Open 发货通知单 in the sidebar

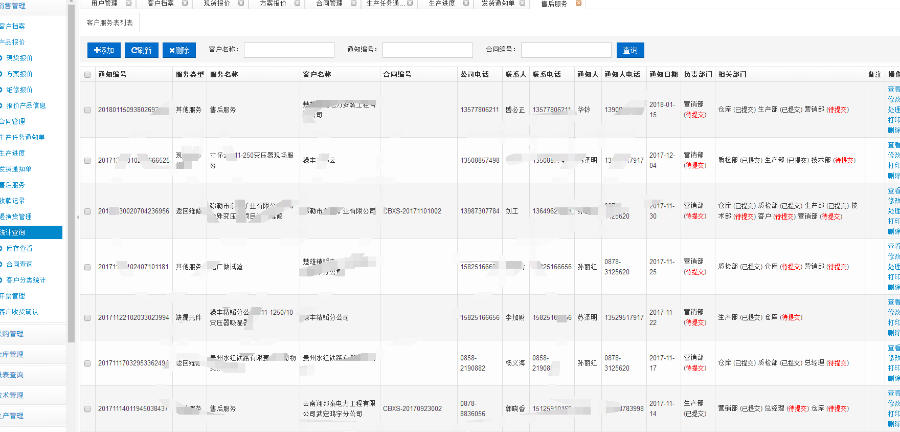(16, 169)
